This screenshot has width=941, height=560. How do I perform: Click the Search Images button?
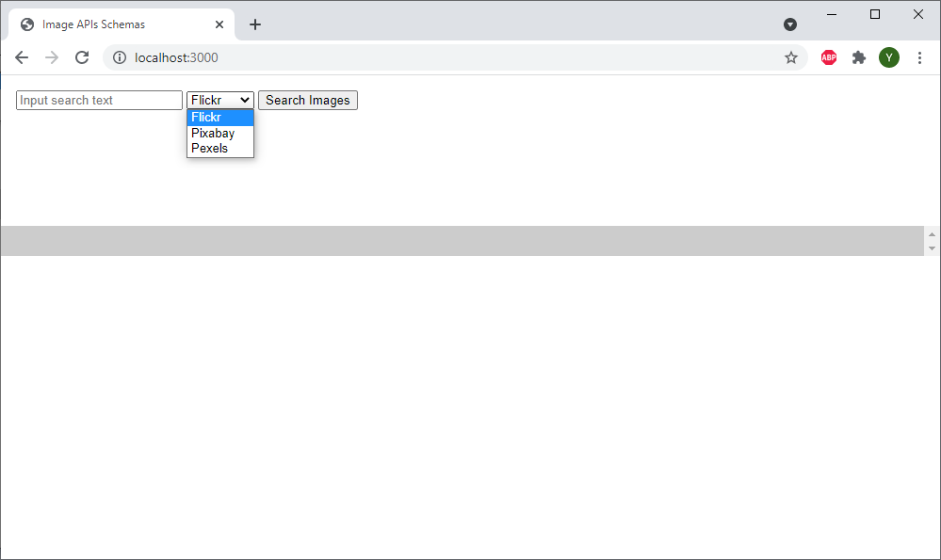point(307,100)
